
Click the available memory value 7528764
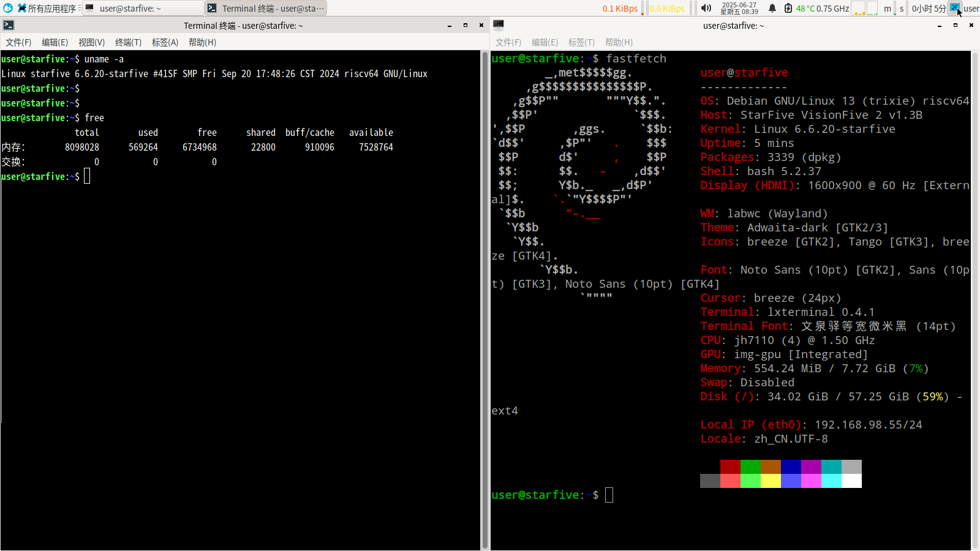pos(376,148)
